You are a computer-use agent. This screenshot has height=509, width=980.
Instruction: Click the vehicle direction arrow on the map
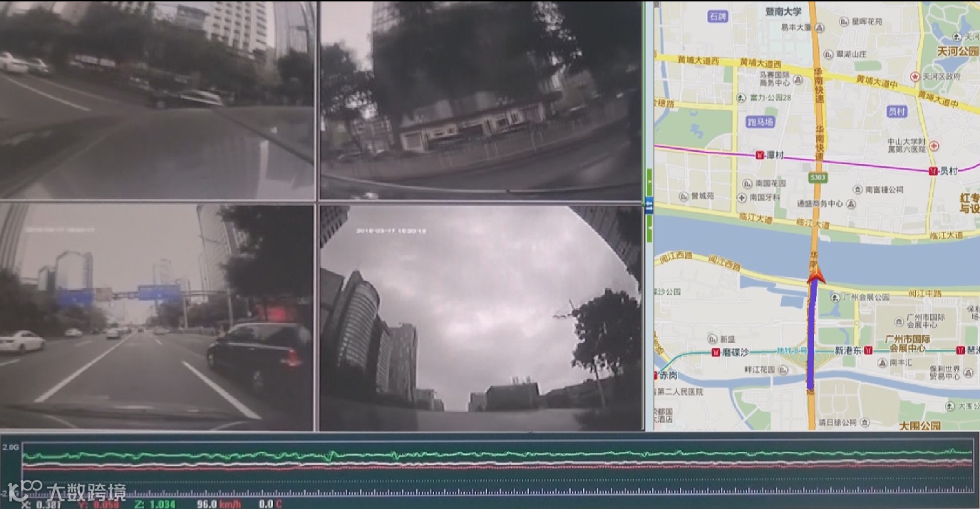click(815, 276)
